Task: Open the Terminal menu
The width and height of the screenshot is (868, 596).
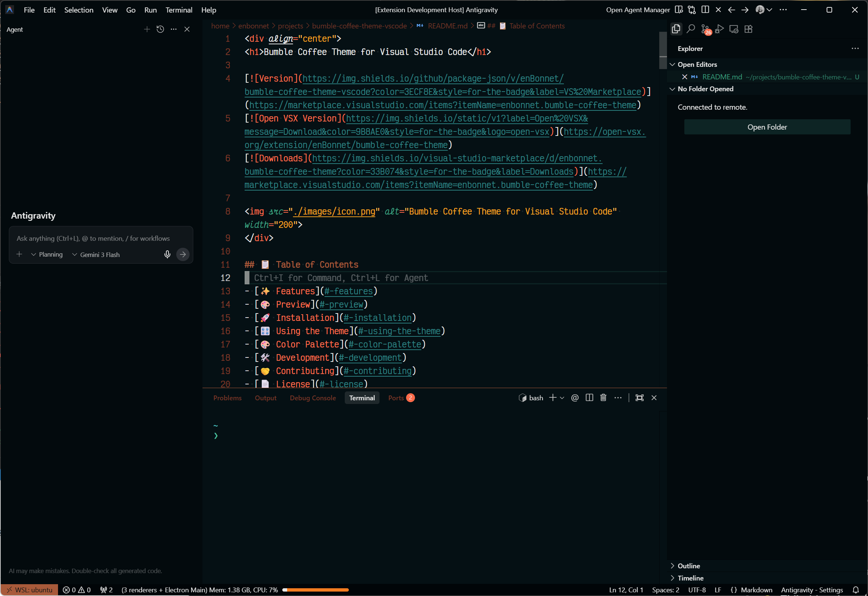Action: click(x=179, y=10)
